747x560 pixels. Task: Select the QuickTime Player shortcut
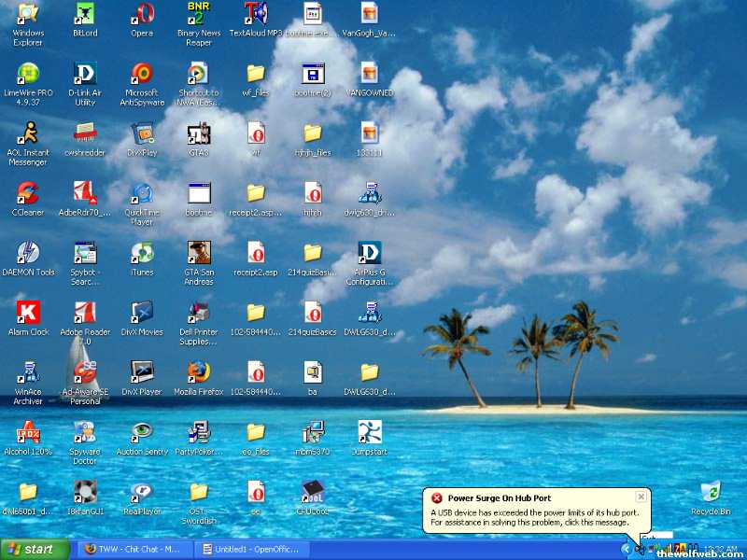(x=142, y=193)
